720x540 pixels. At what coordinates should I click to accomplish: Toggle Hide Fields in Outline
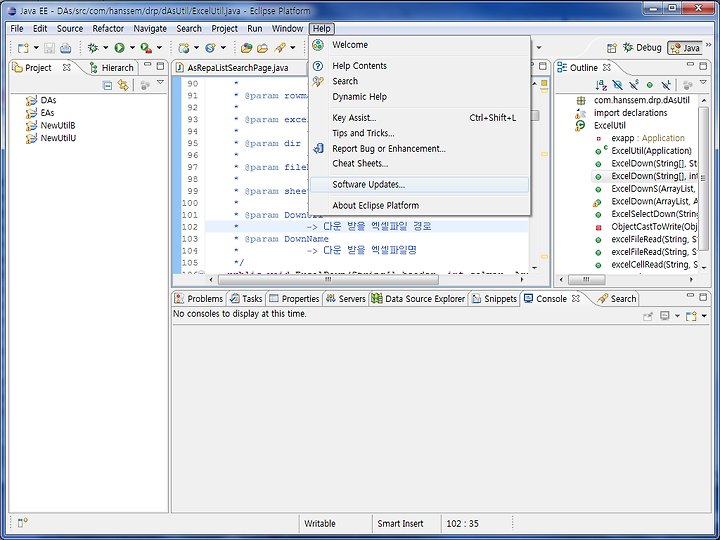click(x=618, y=85)
